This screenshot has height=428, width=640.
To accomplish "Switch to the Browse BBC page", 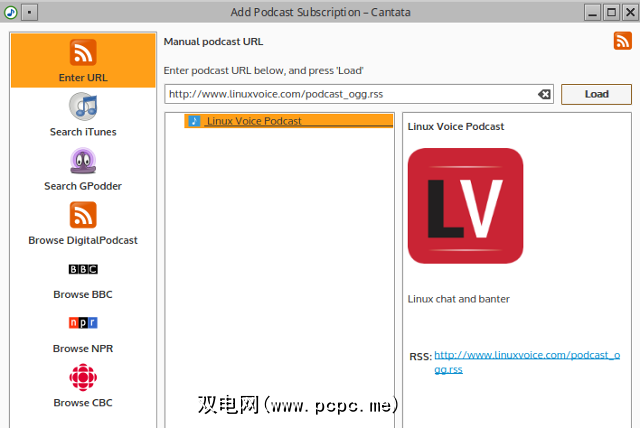I will coord(83,294).
